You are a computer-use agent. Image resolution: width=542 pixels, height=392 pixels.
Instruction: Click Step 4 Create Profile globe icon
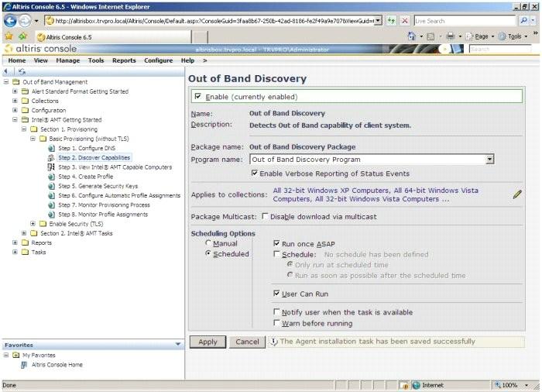coord(51,177)
